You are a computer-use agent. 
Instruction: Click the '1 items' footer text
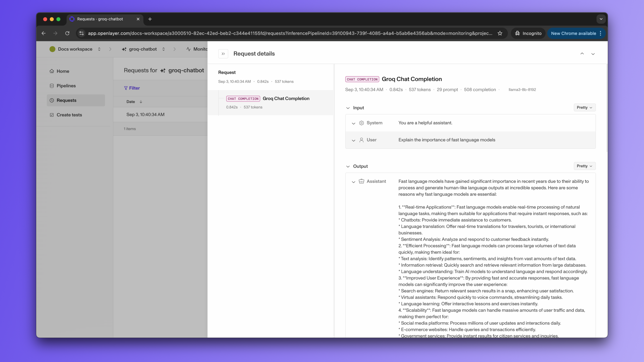pyautogui.click(x=130, y=129)
